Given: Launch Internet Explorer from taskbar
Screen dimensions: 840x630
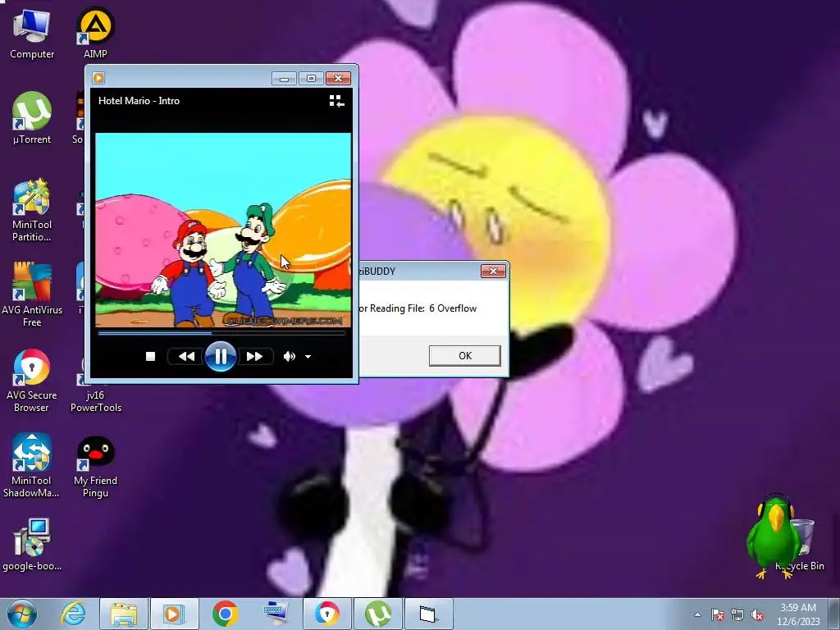Looking at the screenshot, I should point(72,614).
